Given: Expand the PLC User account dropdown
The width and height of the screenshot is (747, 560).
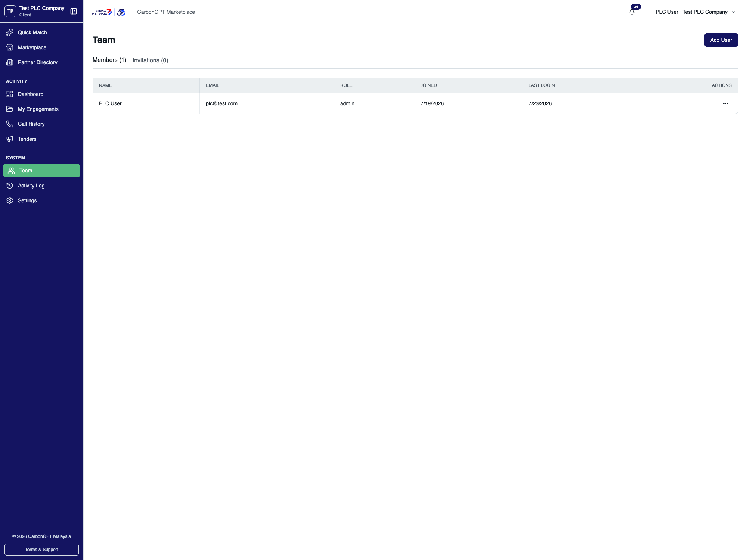Looking at the screenshot, I should pyautogui.click(x=695, y=12).
